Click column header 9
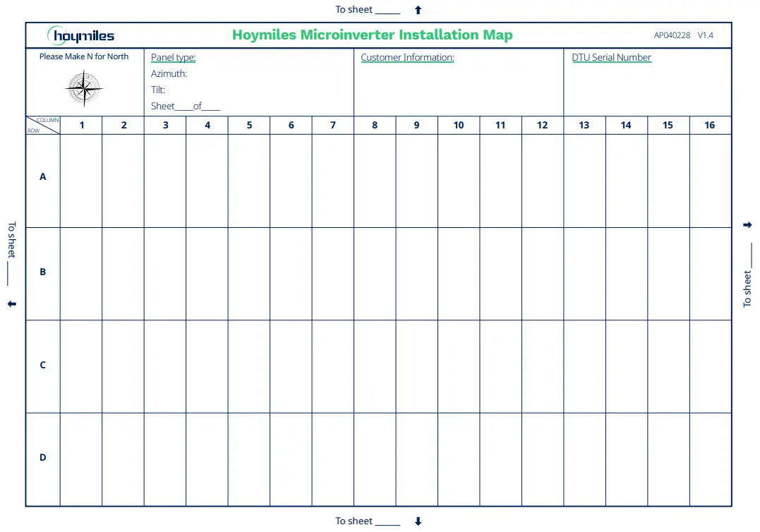760x532 pixels. 416,125
